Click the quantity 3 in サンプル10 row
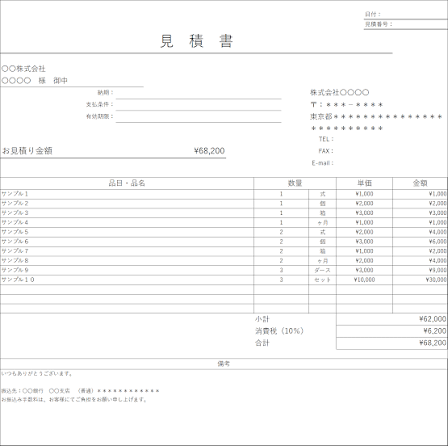The height and width of the screenshot is (446, 448). pyautogui.click(x=281, y=280)
